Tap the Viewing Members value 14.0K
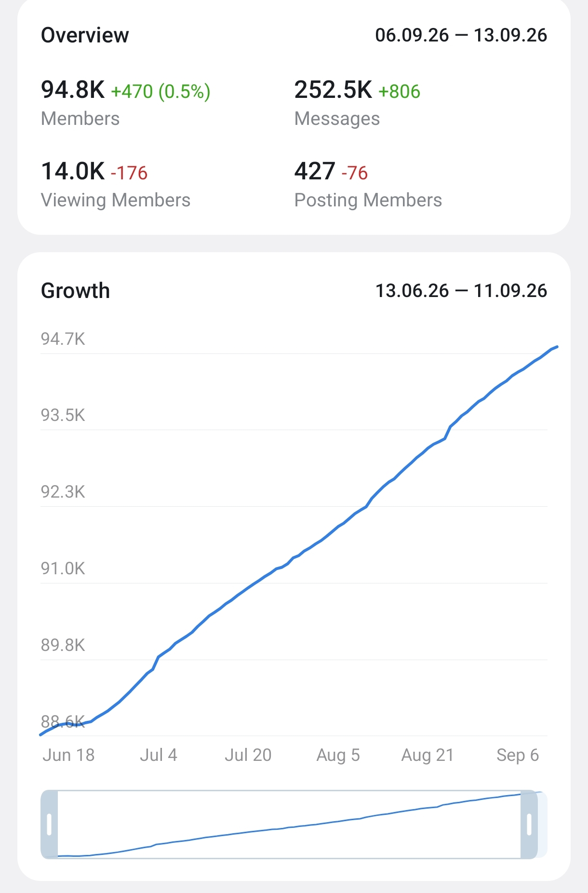Screen dimensions: 588x893 pyautogui.click(x=73, y=171)
